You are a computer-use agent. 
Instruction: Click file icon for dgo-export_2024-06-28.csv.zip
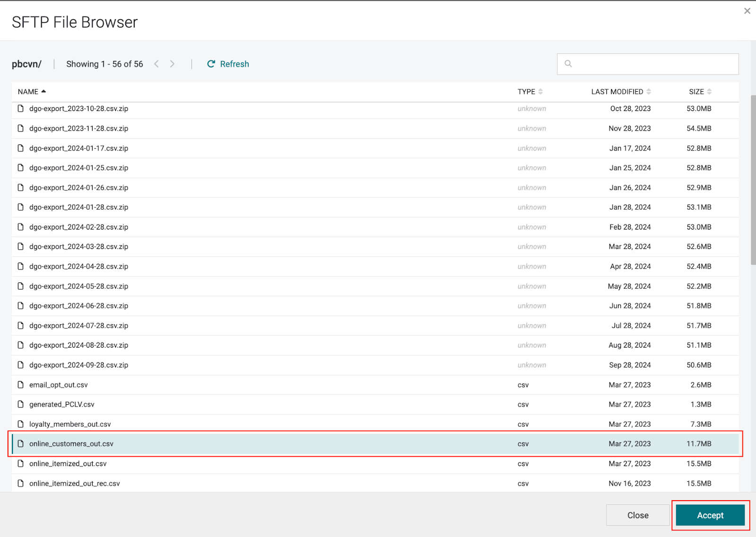pyautogui.click(x=20, y=306)
